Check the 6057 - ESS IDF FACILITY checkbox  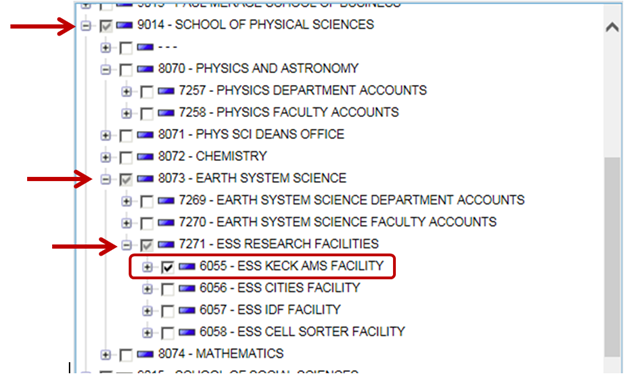(168, 311)
